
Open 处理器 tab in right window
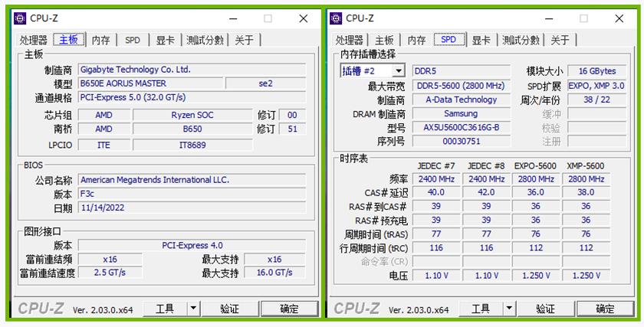(x=350, y=41)
